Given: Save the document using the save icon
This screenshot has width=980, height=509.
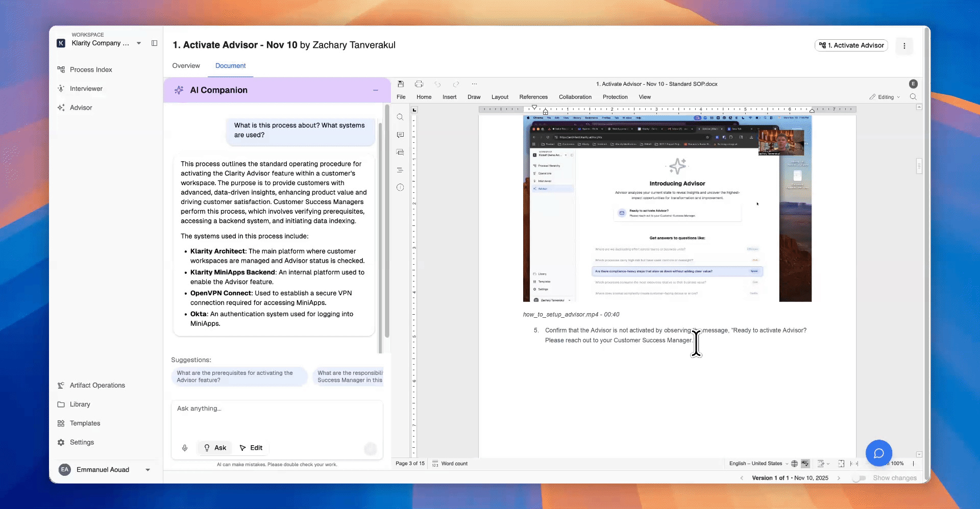Looking at the screenshot, I should click(401, 84).
